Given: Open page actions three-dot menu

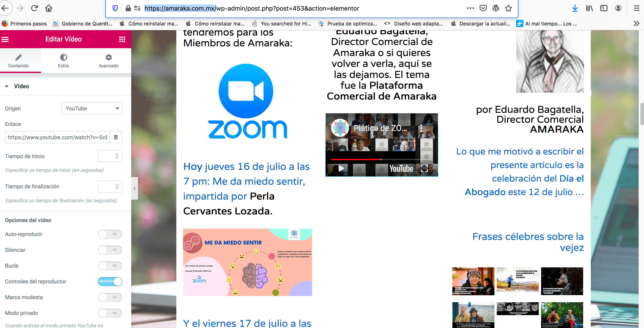Looking at the screenshot, I should 470,8.
